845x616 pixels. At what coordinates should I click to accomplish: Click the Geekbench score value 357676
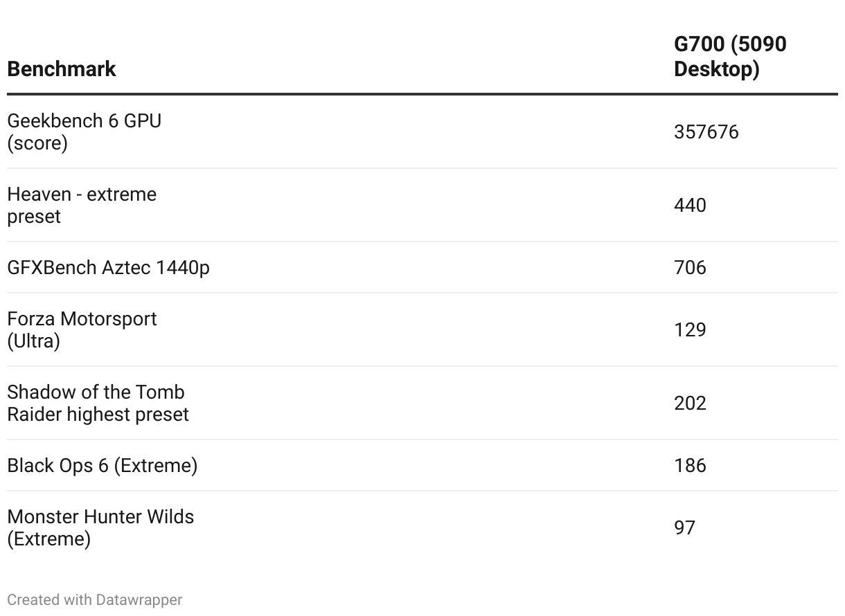click(x=706, y=132)
